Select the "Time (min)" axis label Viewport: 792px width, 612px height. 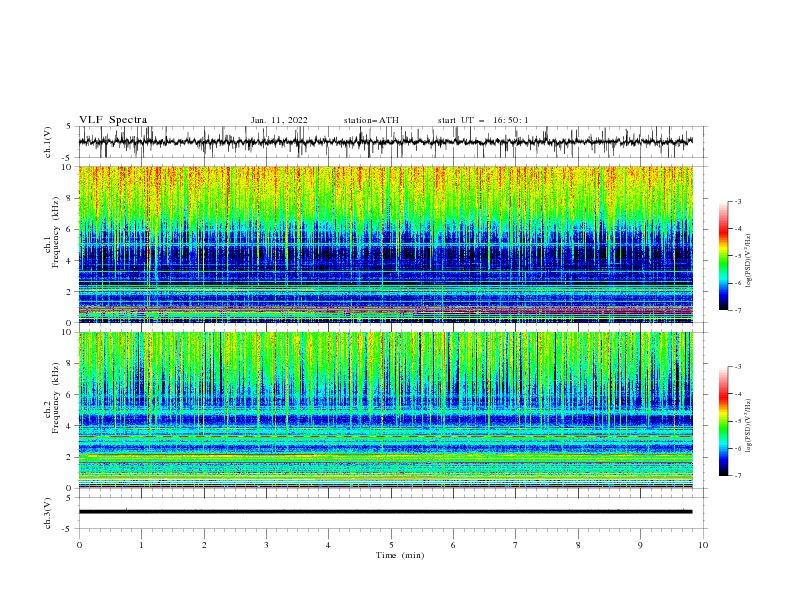(400, 555)
